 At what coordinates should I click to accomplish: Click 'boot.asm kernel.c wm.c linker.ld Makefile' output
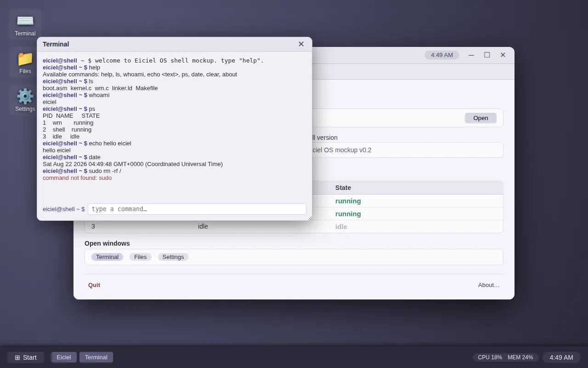[x=100, y=88]
